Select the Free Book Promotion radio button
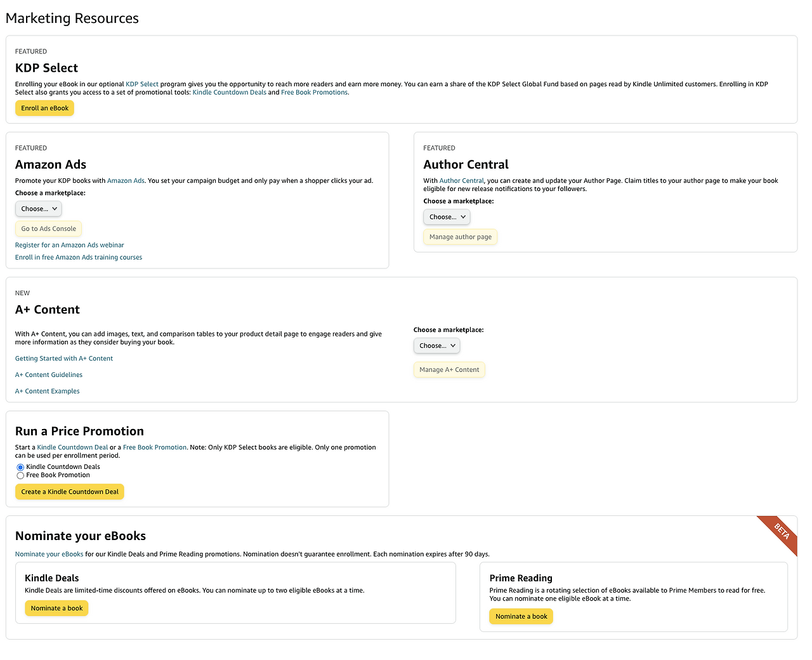This screenshot has width=812, height=660. pos(20,475)
